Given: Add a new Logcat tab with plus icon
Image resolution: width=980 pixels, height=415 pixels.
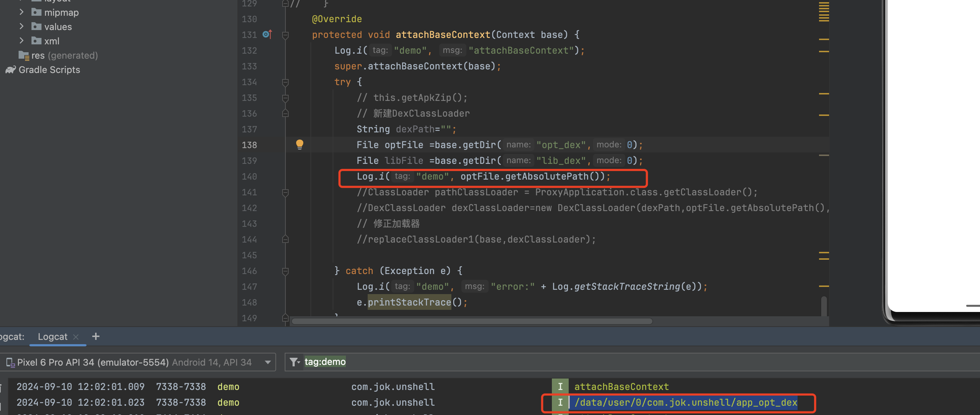Looking at the screenshot, I should click(96, 336).
